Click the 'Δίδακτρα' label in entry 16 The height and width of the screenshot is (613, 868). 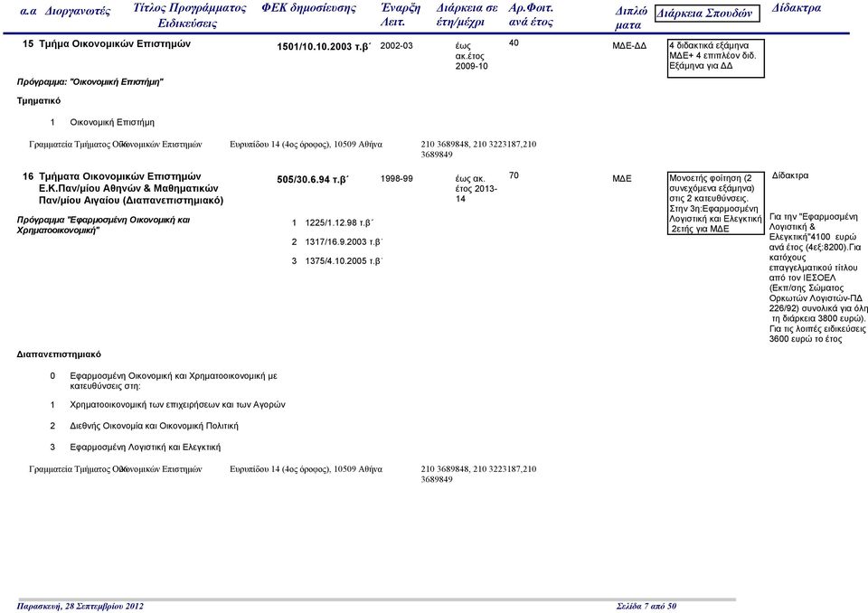[x=790, y=175]
